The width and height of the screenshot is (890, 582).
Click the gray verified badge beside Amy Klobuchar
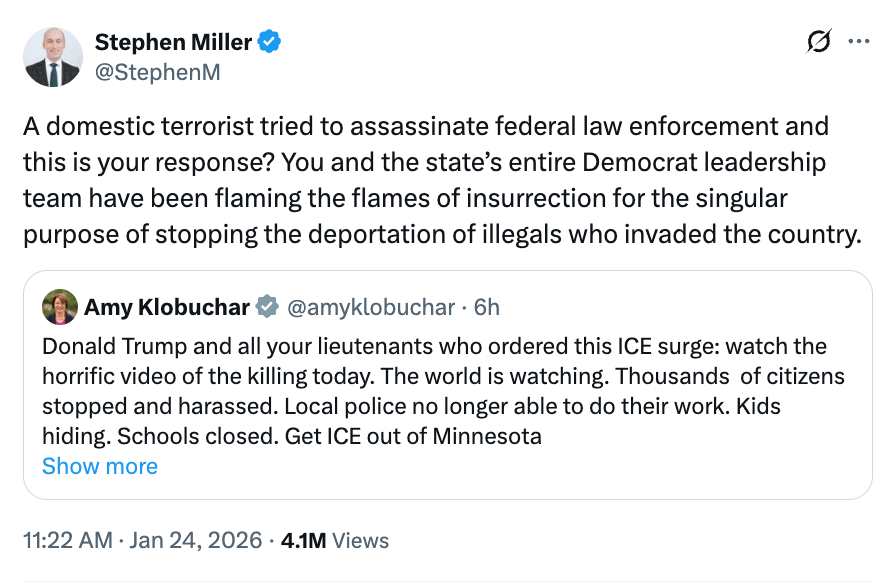(267, 307)
